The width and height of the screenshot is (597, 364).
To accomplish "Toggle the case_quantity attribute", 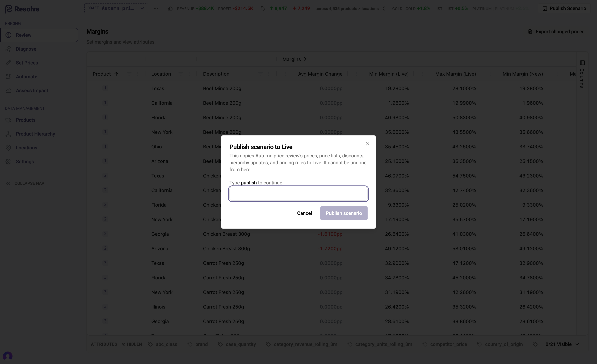I will pos(237,344).
